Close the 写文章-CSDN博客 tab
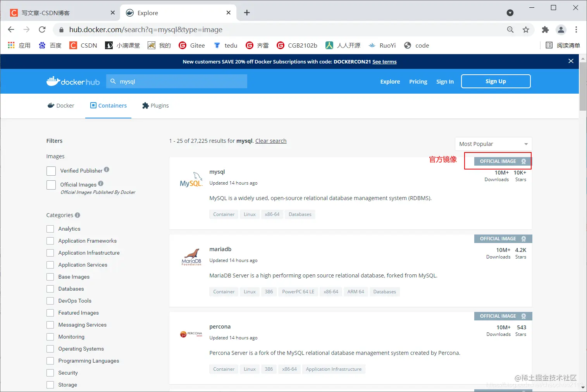This screenshot has width=587, height=392. click(x=113, y=13)
